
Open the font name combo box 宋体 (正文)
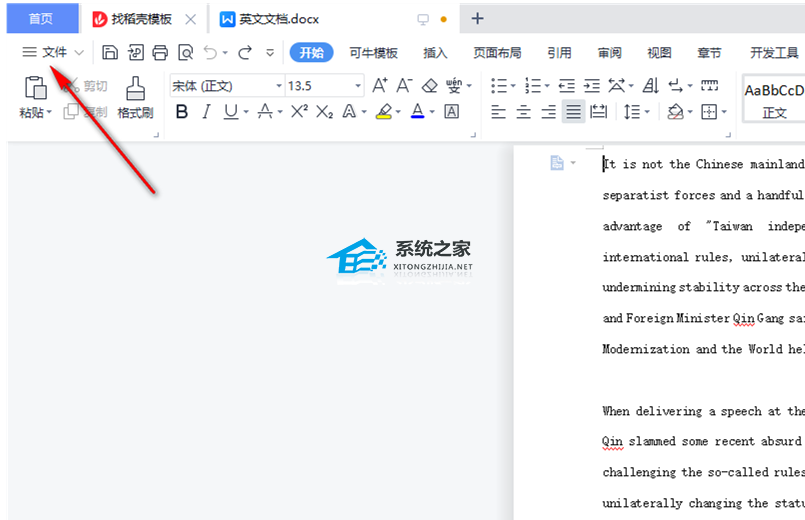(227, 86)
